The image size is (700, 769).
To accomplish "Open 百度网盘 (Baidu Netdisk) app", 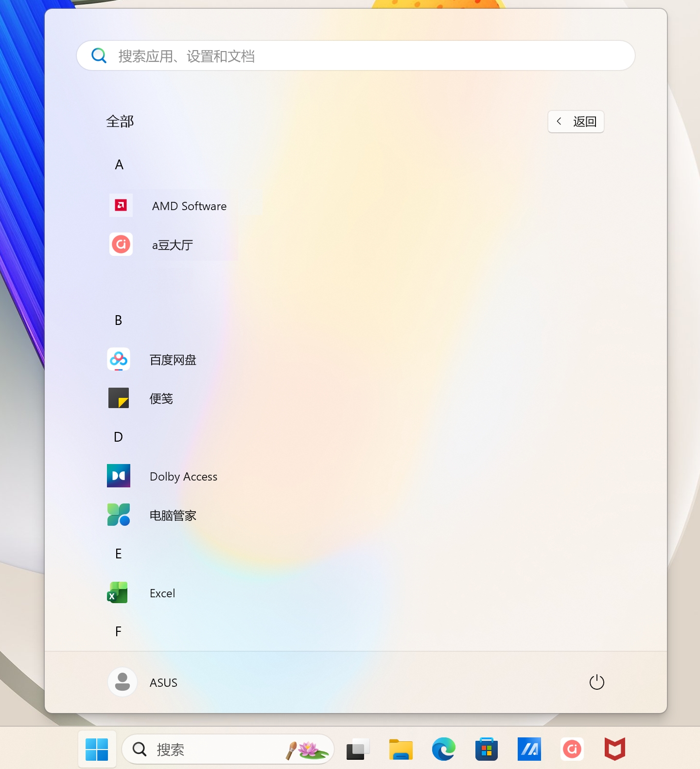I will tap(172, 360).
